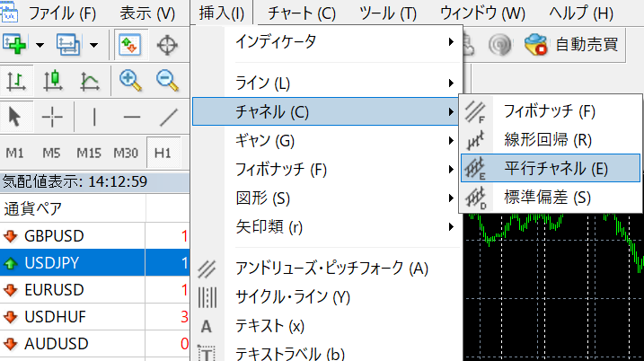Expand the ギャン (G) submenu
This screenshot has width=644, height=361.
click(x=327, y=140)
